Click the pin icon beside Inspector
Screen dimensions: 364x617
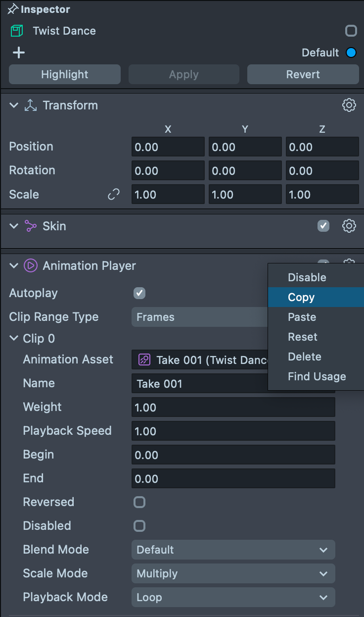pyautogui.click(x=12, y=9)
